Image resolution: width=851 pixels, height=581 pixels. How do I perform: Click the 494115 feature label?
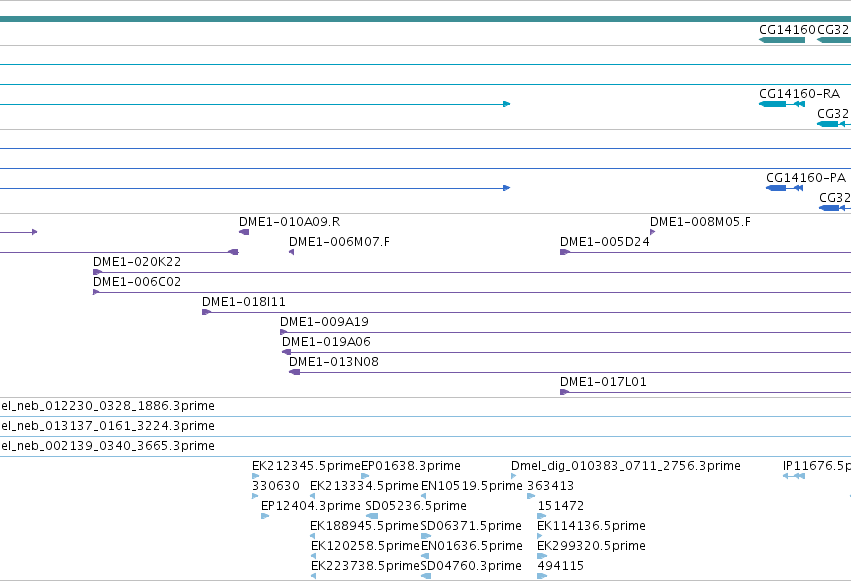click(x=561, y=566)
